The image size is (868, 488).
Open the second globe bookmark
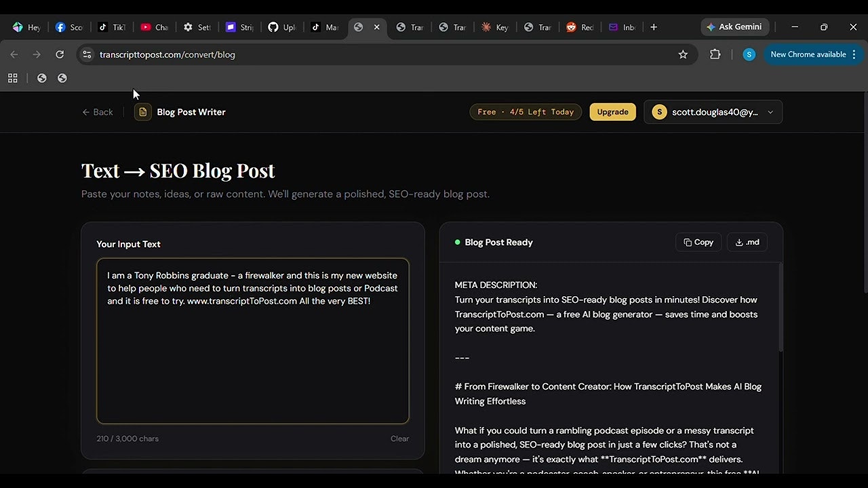point(62,79)
